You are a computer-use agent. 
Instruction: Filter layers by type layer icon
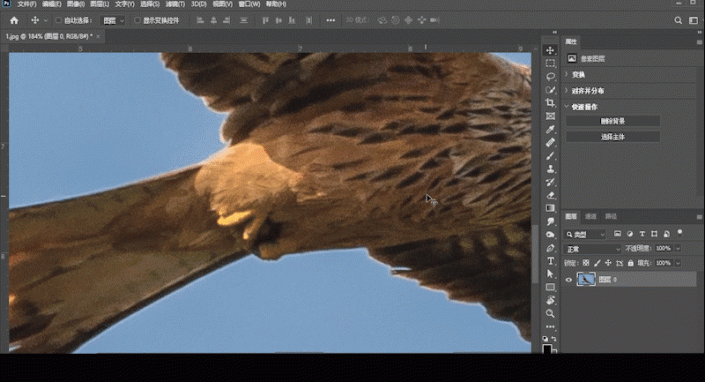point(642,234)
